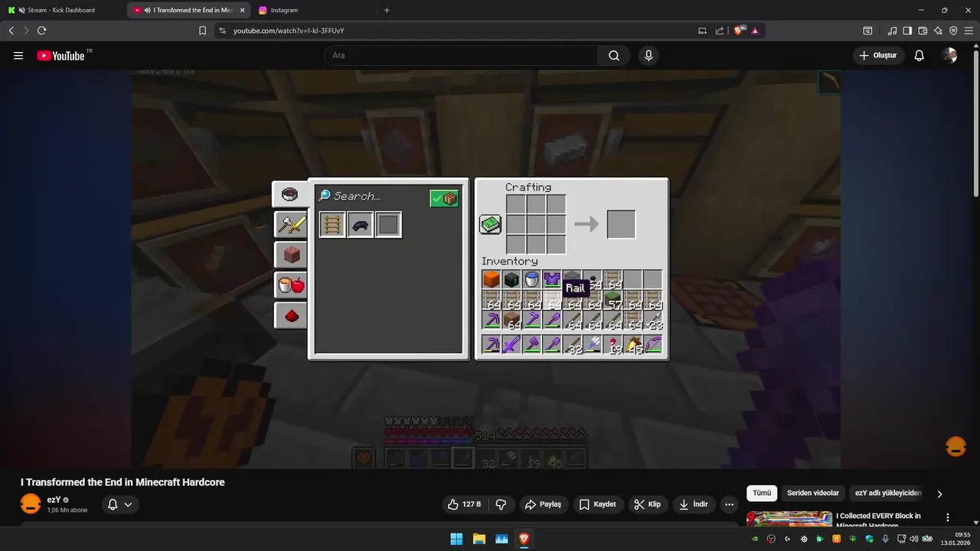Click the YouTube search magnifier button
The height and width of the screenshot is (551, 980).
click(614, 56)
